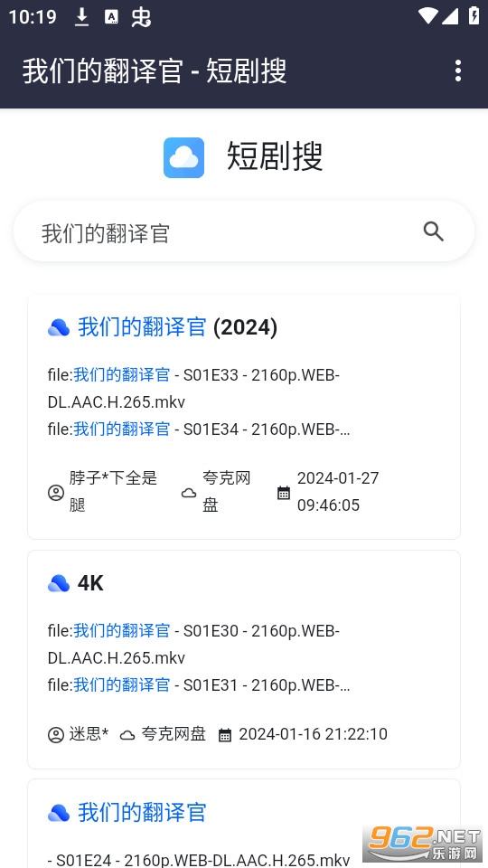Click calendar icon beside 2024-01-27
This screenshot has height=868, width=488.
point(283,492)
